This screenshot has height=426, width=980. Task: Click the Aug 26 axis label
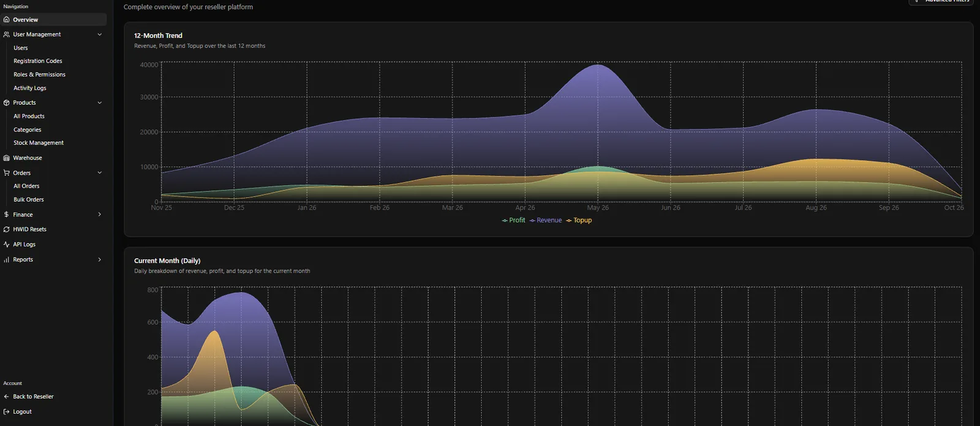pyautogui.click(x=816, y=208)
